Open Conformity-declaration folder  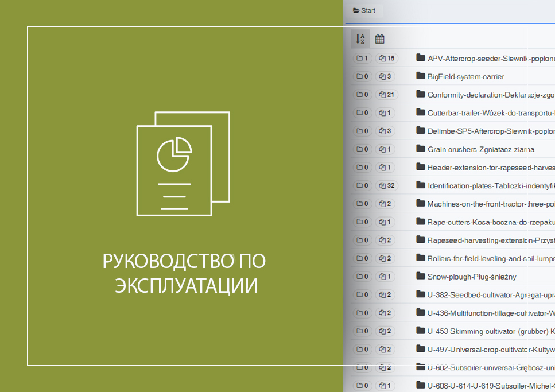pos(491,95)
